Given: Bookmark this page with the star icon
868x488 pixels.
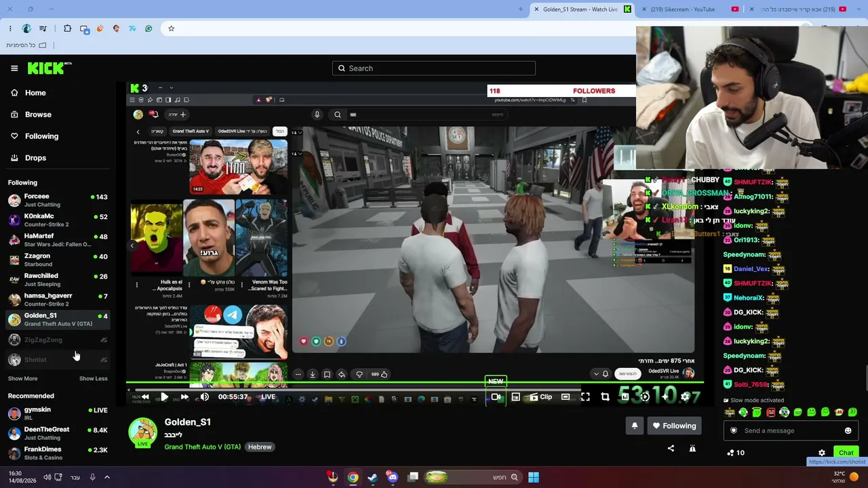Looking at the screenshot, I should coord(171,28).
